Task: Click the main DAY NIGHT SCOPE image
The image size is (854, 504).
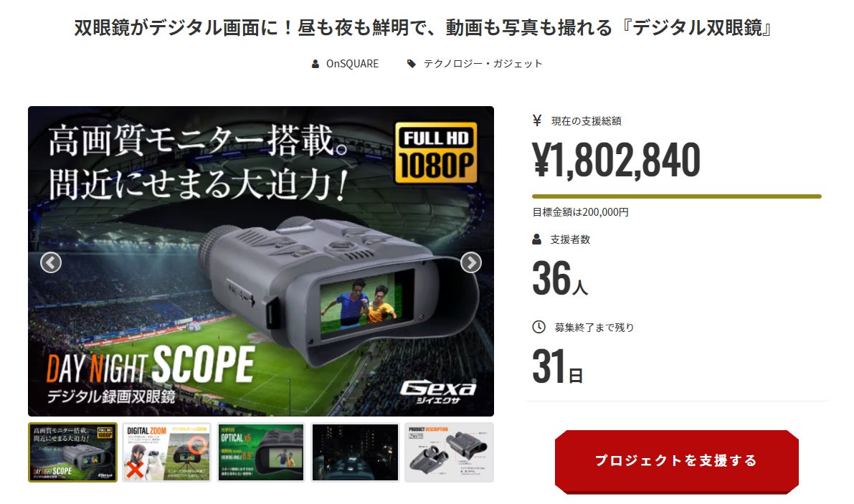Action: click(261, 261)
